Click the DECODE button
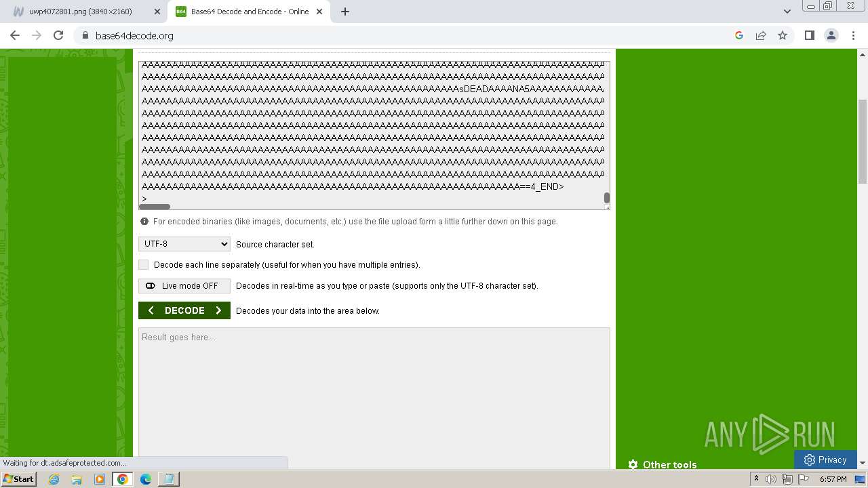 (184, 310)
